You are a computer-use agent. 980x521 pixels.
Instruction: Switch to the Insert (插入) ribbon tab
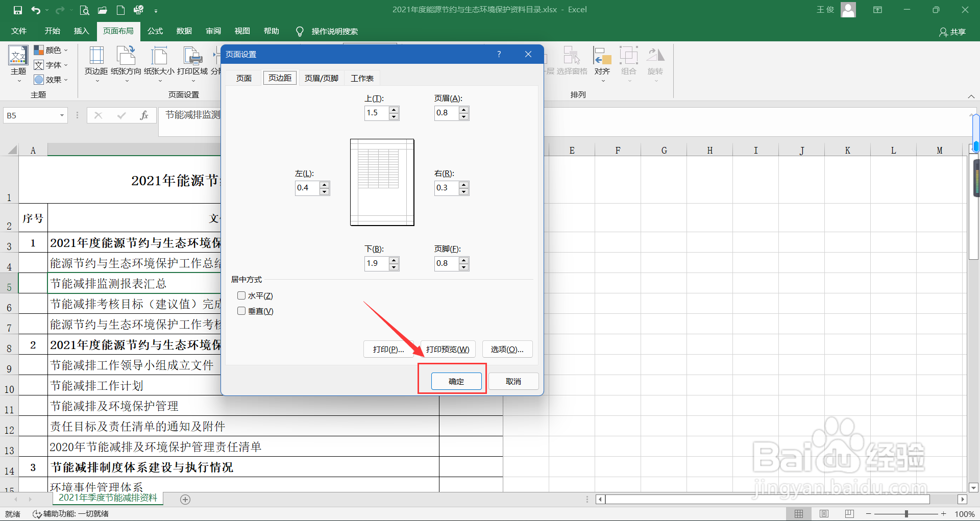(81, 31)
